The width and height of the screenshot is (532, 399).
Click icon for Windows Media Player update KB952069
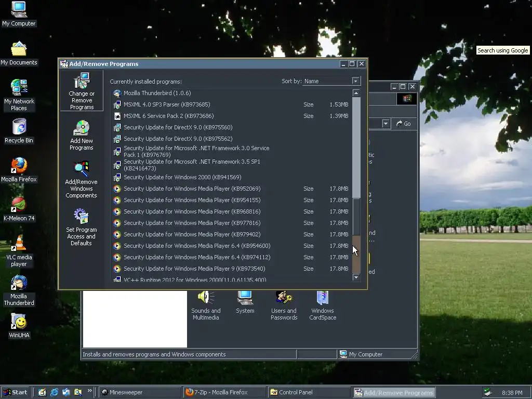point(117,189)
